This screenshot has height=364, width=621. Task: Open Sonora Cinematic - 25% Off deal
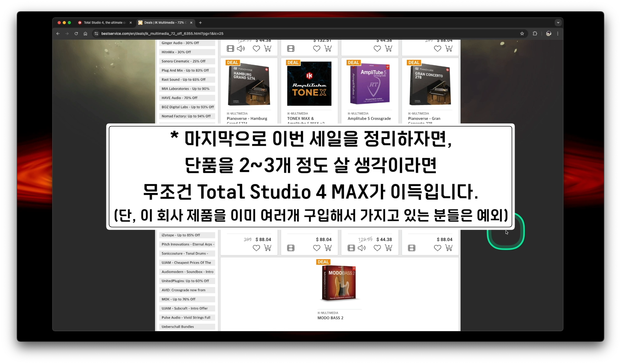(x=187, y=61)
